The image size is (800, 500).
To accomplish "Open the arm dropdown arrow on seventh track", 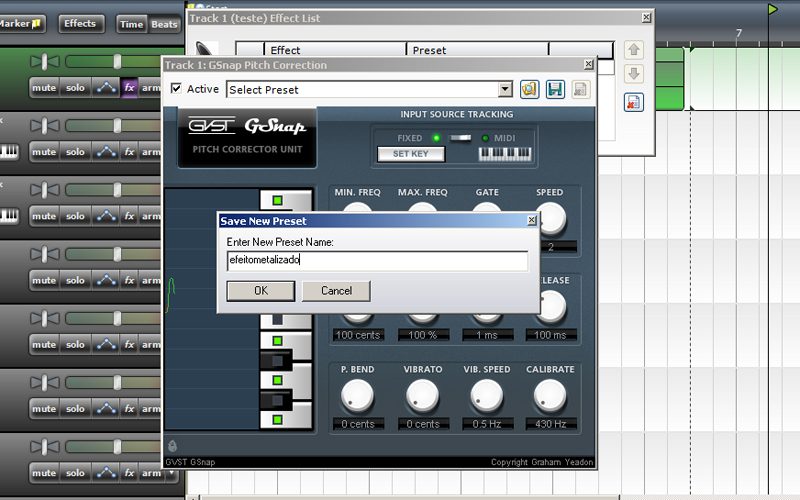I will click(172, 473).
